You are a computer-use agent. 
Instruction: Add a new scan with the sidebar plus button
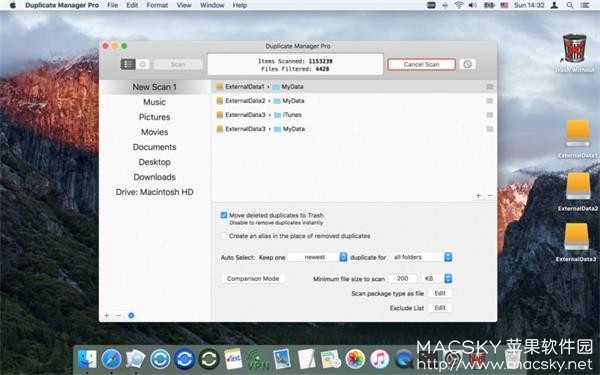[x=106, y=315]
